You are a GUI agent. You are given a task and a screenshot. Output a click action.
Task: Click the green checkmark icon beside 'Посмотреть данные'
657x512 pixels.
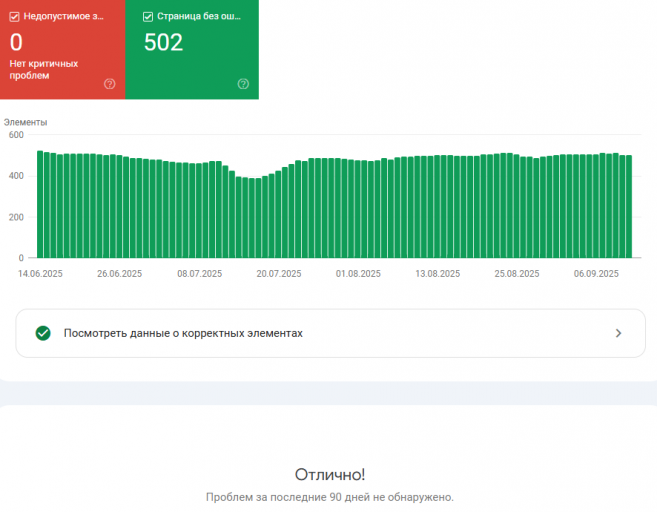click(43, 333)
